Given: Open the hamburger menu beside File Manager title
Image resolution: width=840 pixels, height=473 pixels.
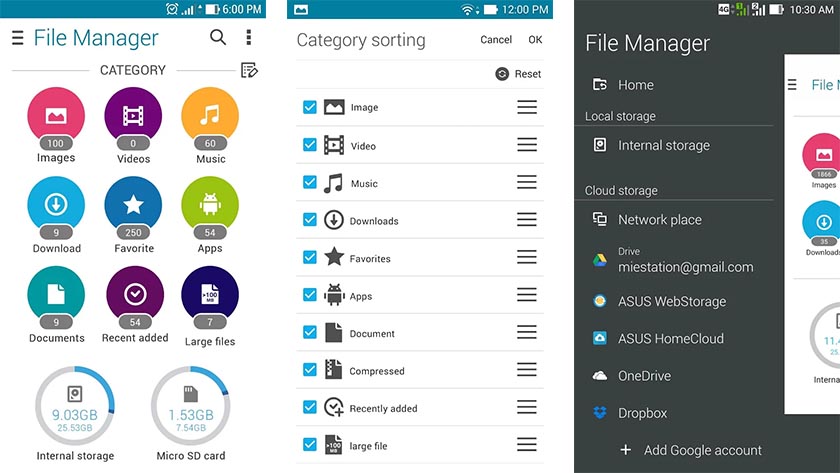Looking at the screenshot, I should pos(17,38).
